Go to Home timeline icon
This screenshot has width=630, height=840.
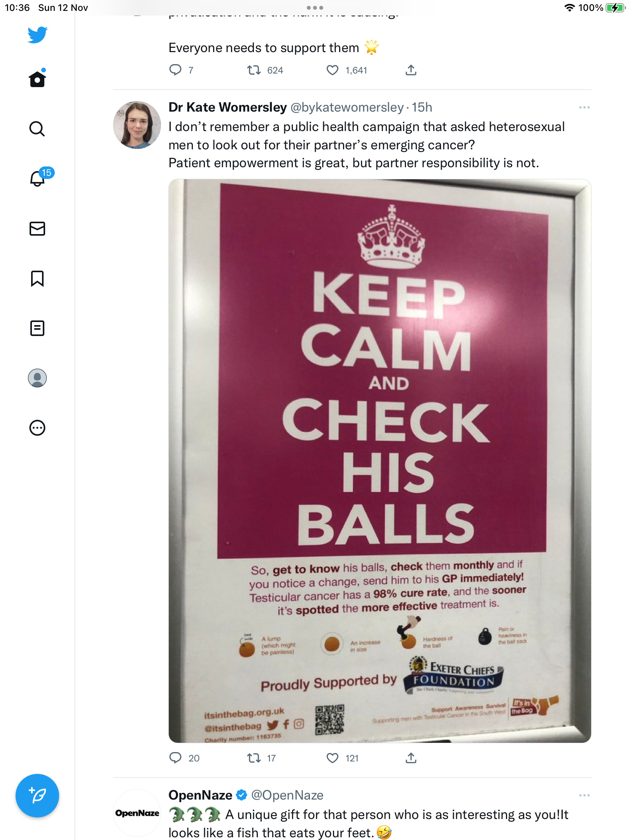(x=37, y=78)
